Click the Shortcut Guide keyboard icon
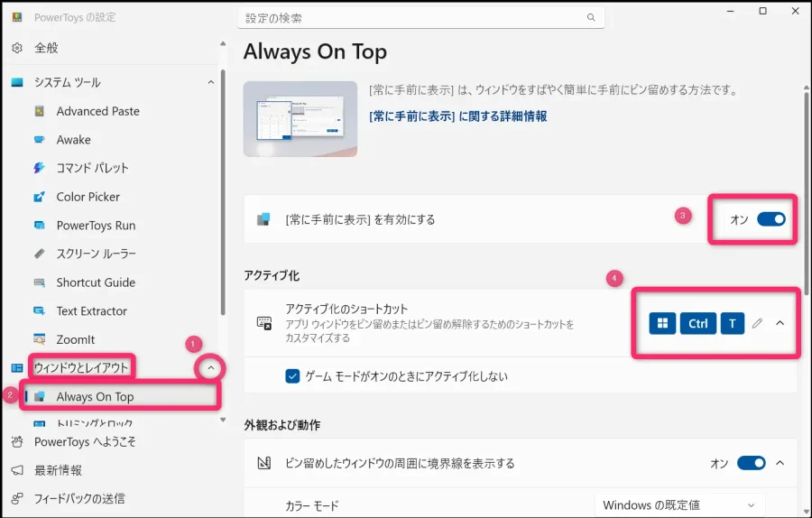 click(x=40, y=282)
